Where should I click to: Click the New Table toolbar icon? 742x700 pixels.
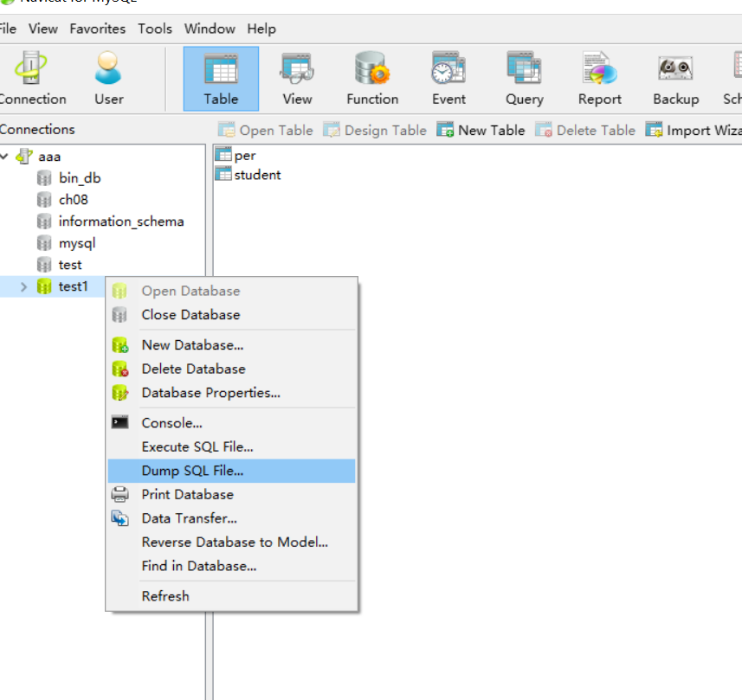click(445, 130)
